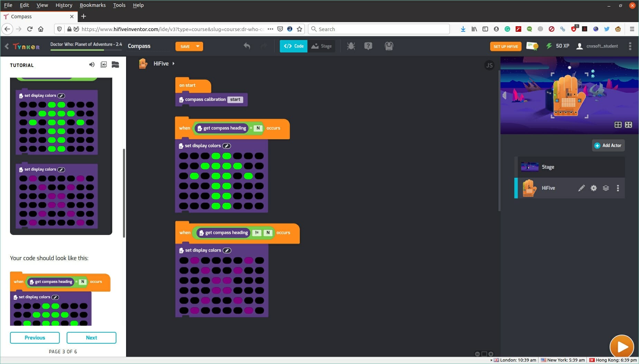Open the History menu
The height and width of the screenshot is (364, 639).
coord(64,5)
